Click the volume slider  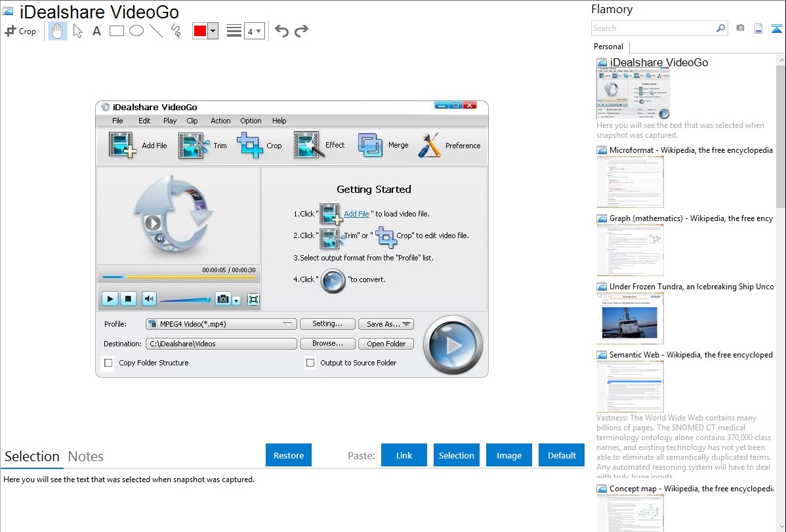(185, 300)
